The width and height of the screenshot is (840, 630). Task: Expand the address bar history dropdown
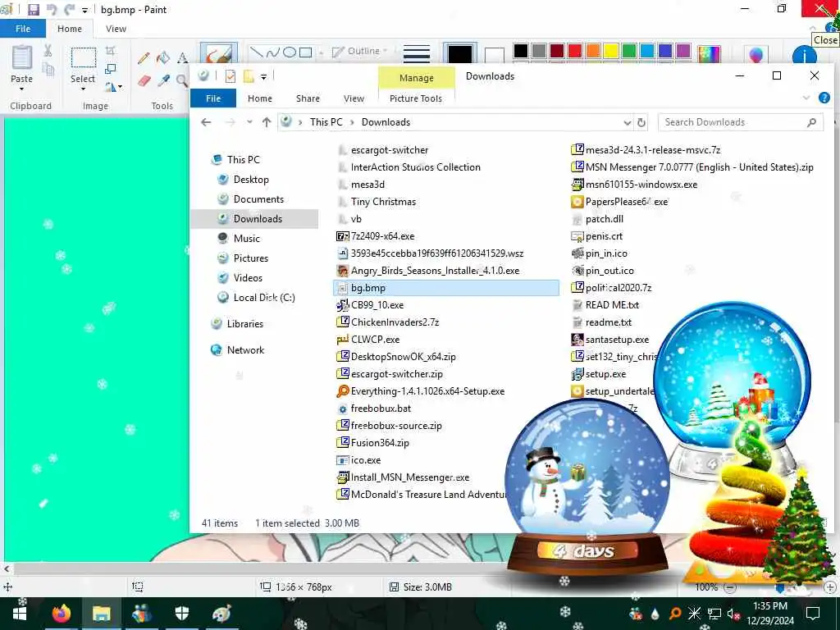click(x=628, y=123)
